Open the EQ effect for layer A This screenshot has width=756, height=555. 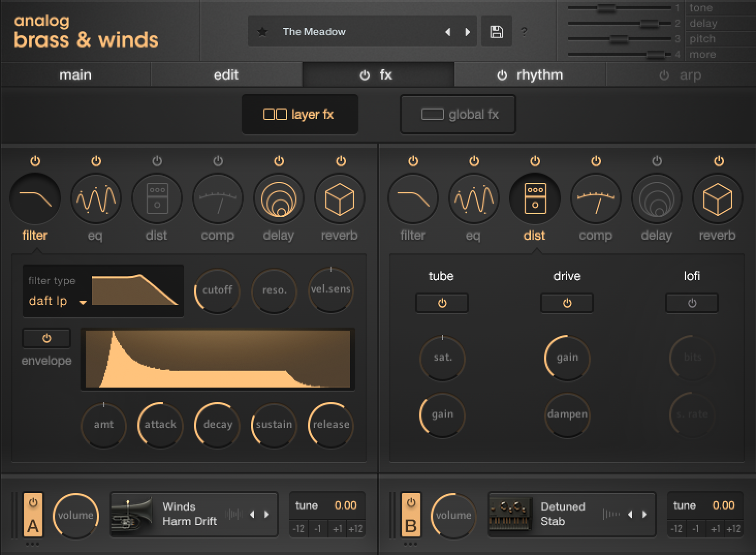click(x=96, y=198)
